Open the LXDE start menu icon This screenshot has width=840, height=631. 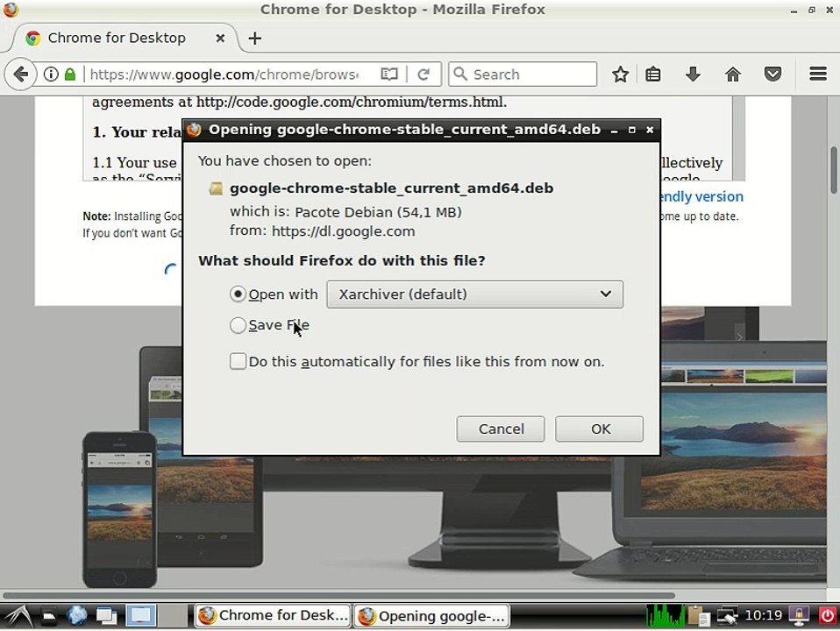click(x=18, y=615)
